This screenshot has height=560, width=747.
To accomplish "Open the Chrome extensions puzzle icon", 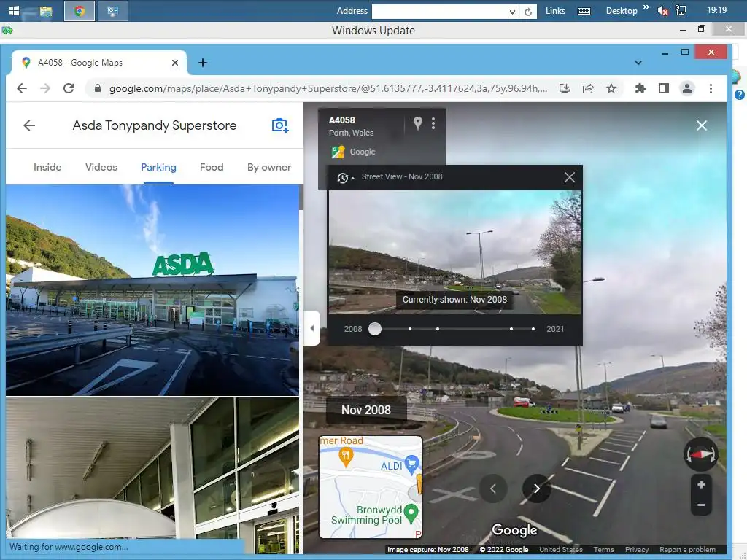I will coord(640,88).
